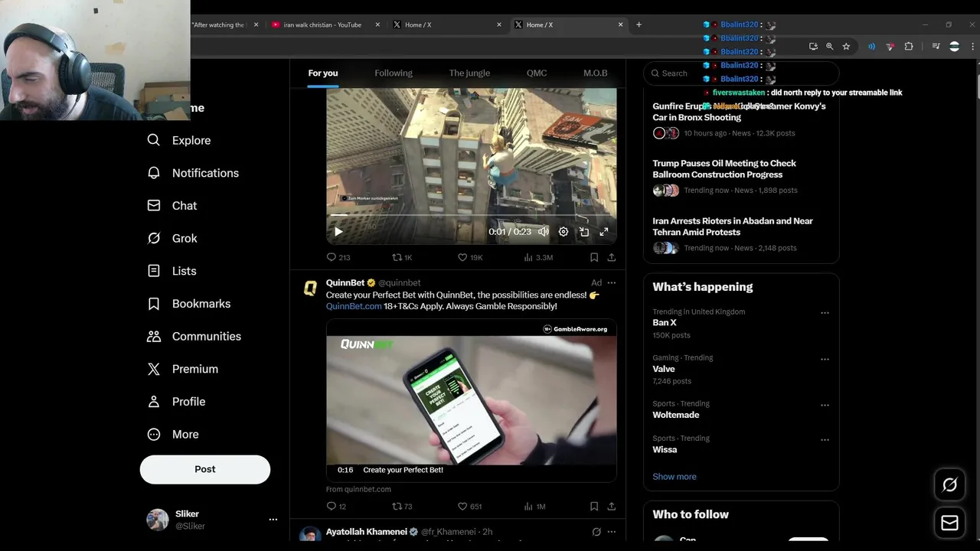980x551 pixels.
Task: Seek along the video progress bar
Action: click(x=471, y=217)
